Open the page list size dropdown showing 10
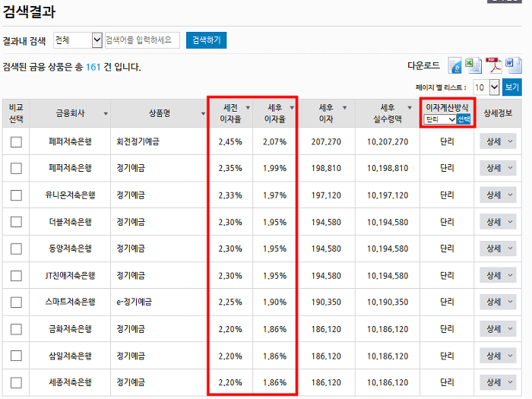The width and height of the screenshot is (532, 399). click(486, 87)
